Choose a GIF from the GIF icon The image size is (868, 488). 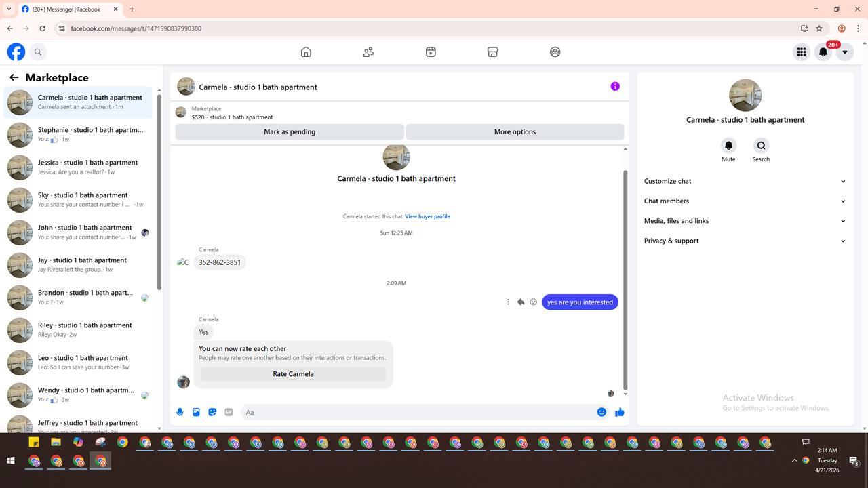229,412
